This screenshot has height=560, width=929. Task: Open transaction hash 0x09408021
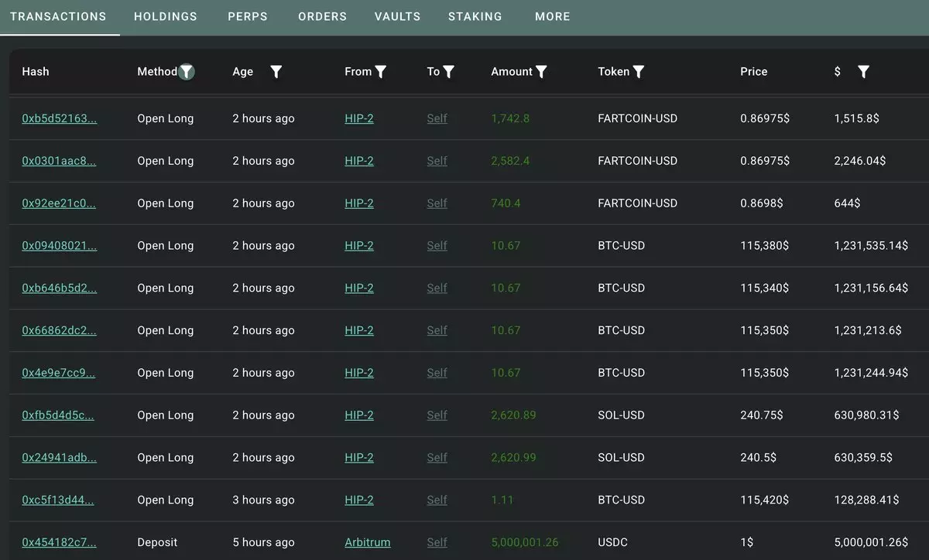tap(60, 245)
